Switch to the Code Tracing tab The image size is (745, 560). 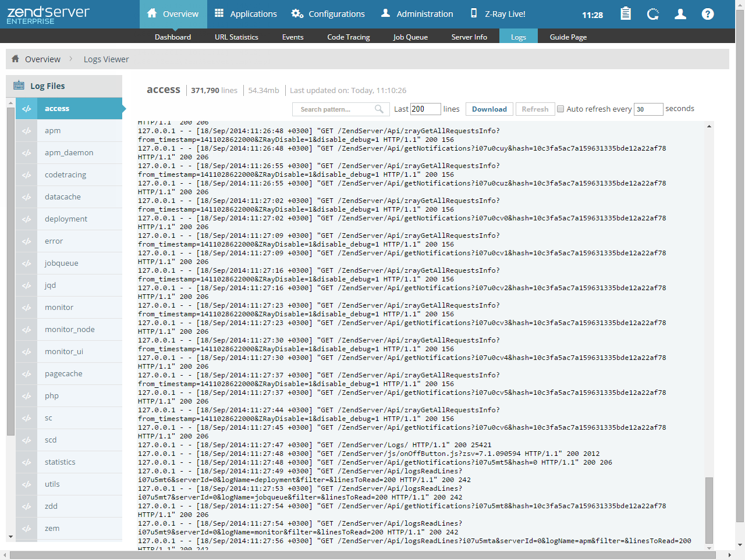tap(348, 37)
